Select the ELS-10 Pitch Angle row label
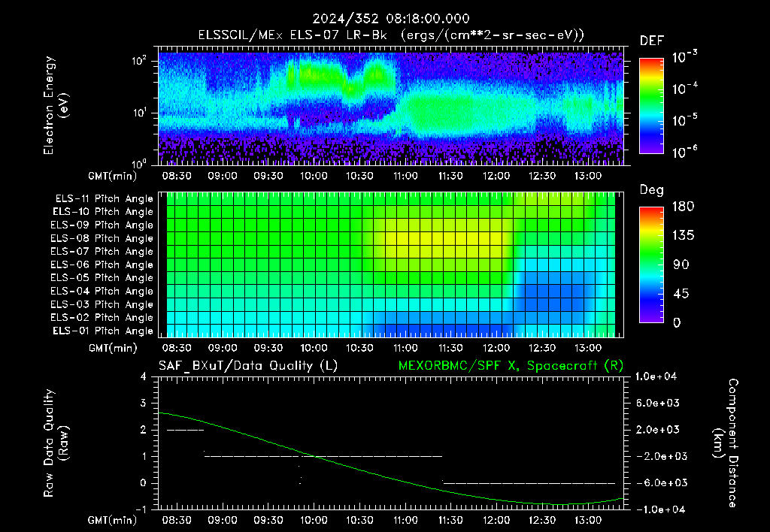 pos(102,212)
